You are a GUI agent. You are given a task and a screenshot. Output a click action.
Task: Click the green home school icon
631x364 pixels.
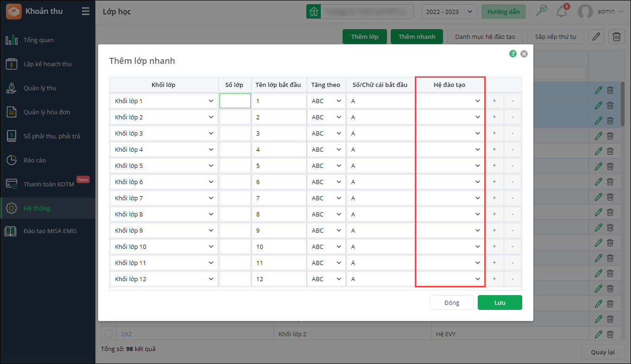pyautogui.click(x=314, y=12)
